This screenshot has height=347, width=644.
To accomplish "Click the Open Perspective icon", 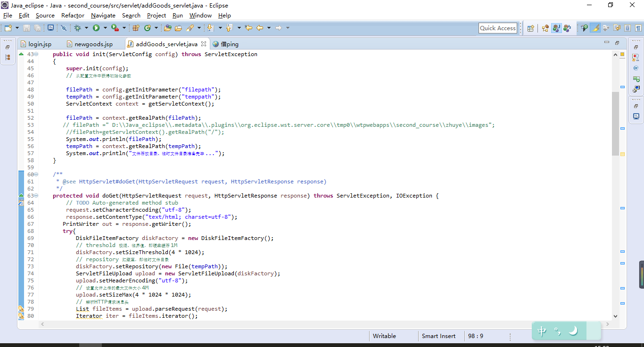I will tap(530, 28).
